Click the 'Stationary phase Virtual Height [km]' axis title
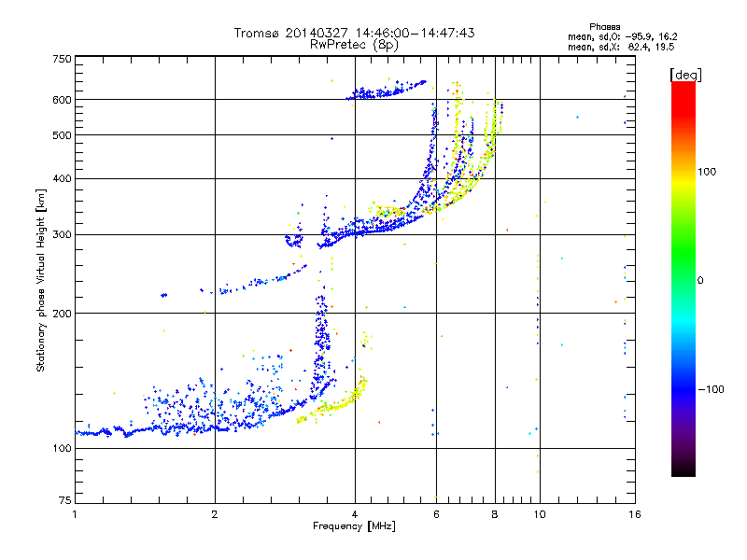 point(41,280)
